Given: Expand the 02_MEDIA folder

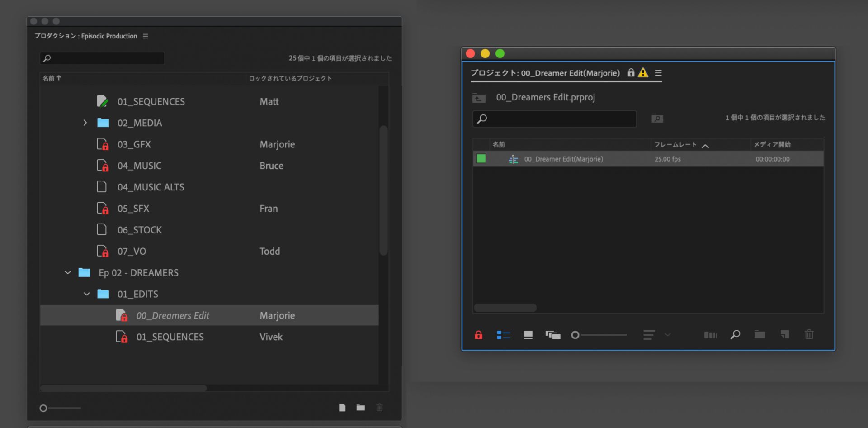Looking at the screenshot, I should click(x=85, y=123).
